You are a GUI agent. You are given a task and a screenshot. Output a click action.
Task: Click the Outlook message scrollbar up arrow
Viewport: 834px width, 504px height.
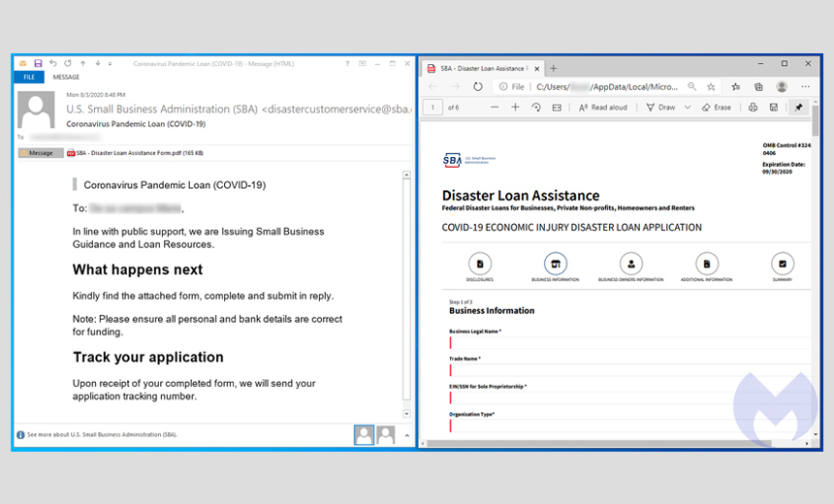pos(406,174)
